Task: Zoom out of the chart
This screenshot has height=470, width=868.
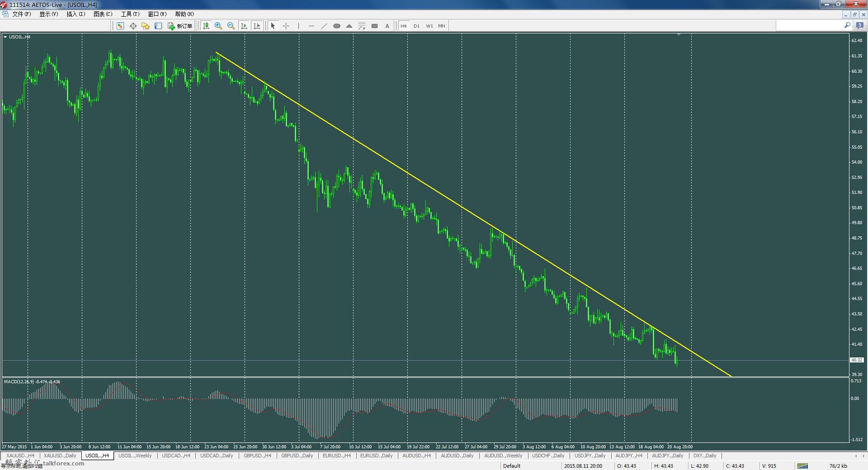Action: point(231,26)
